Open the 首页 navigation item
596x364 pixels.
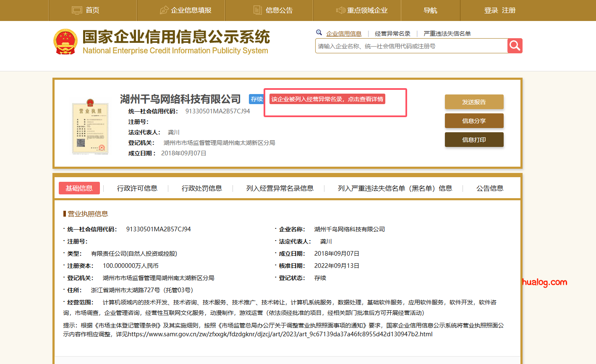coord(92,10)
